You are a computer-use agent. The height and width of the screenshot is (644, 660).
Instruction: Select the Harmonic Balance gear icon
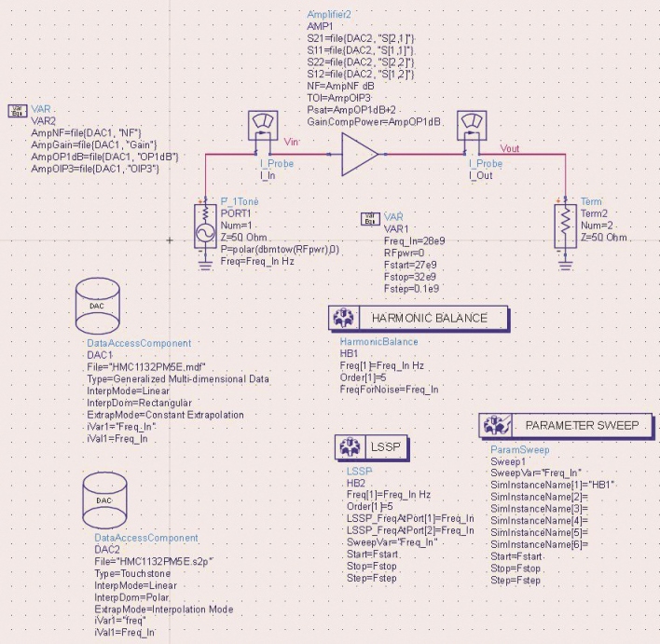345,318
